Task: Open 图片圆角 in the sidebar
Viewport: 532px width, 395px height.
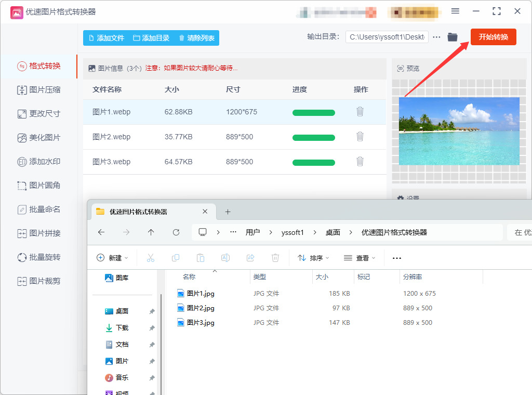Action: pyautogui.click(x=39, y=185)
